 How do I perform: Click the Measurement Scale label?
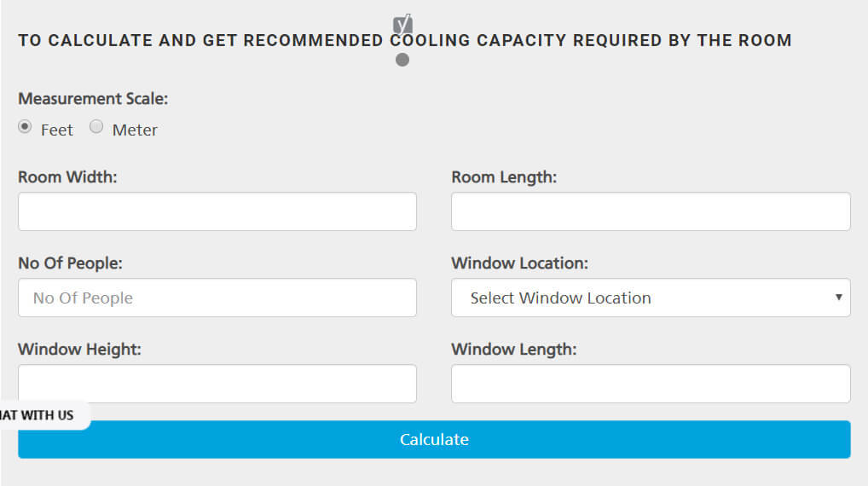[x=93, y=98]
